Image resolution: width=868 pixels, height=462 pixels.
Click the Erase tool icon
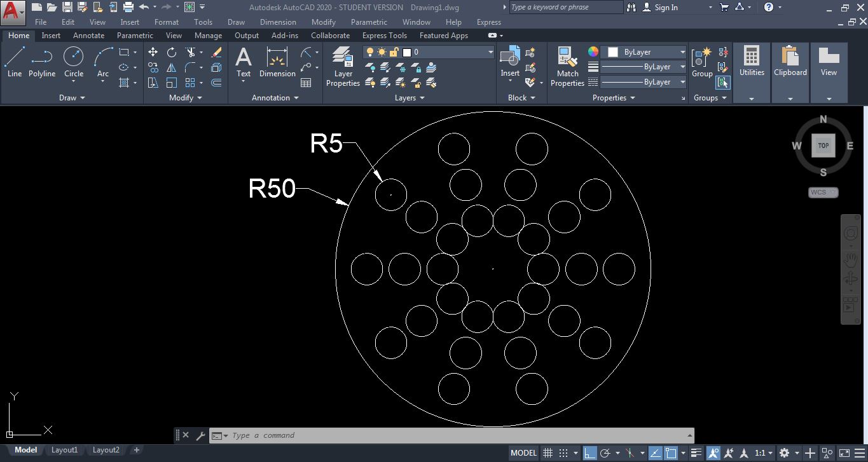pyautogui.click(x=216, y=52)
